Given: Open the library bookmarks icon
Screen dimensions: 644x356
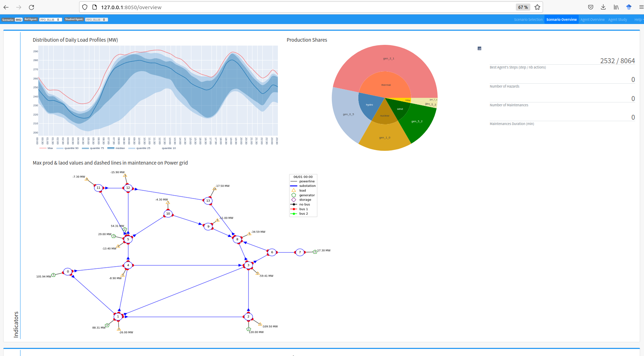Looking at the screenshot, I should tap(616, 7).
